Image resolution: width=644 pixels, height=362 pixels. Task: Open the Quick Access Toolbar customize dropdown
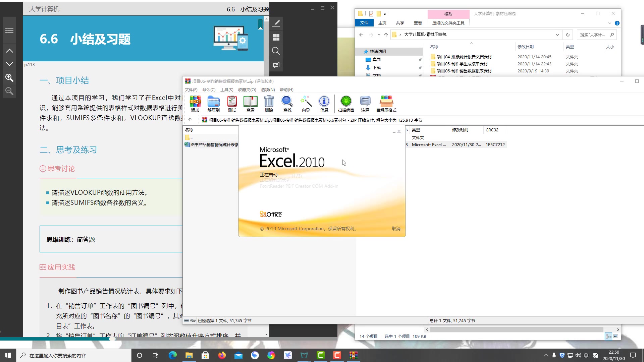click(x=385, y=14)
